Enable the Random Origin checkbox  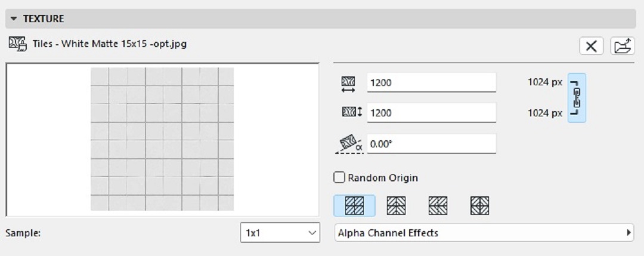click(339, 177)
